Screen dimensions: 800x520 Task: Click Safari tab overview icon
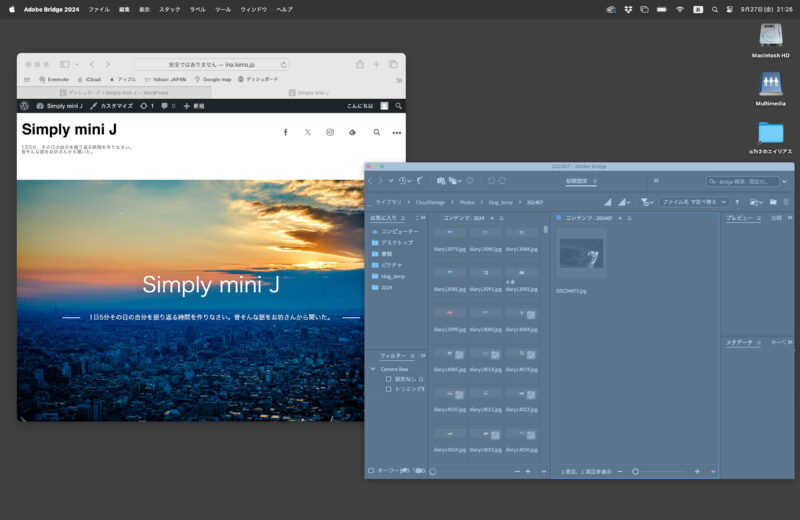pyautogui.click(x=393, y=64)
